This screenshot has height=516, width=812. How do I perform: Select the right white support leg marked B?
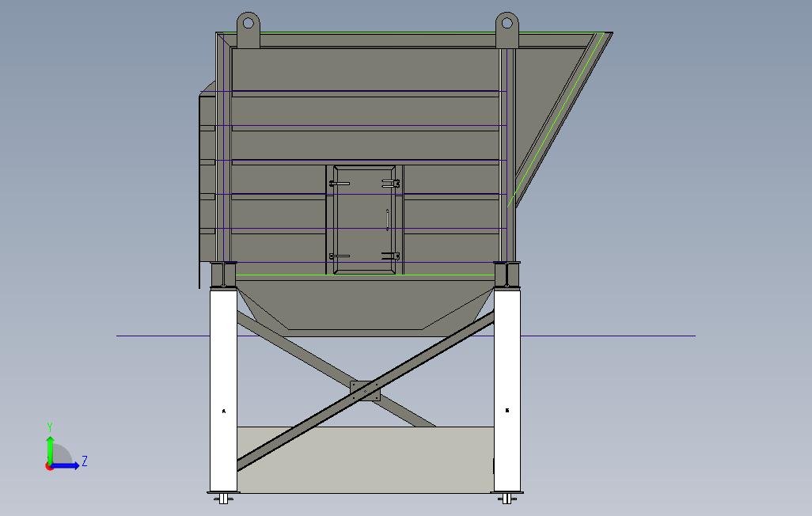[x=507, y=390]
